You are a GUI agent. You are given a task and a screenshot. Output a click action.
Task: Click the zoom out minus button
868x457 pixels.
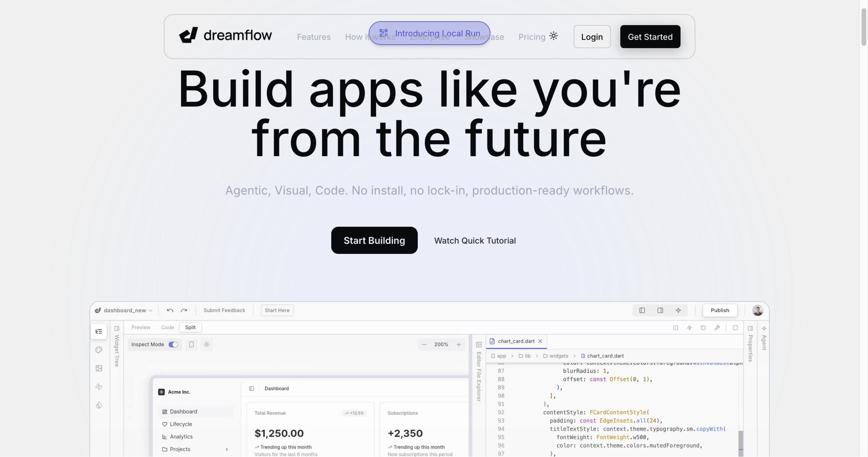pyautogui.click(x=424, y=344)
